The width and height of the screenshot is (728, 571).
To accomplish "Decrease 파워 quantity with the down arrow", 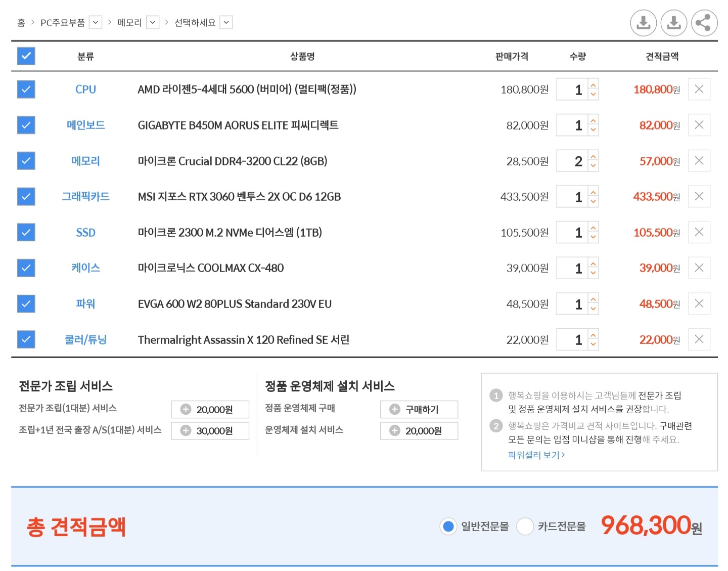I will (x=594, y=309).
